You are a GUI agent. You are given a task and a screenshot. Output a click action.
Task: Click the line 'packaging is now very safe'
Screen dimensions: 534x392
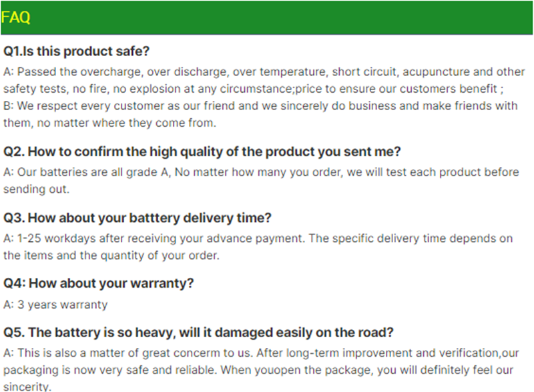(x=258, y=370)
